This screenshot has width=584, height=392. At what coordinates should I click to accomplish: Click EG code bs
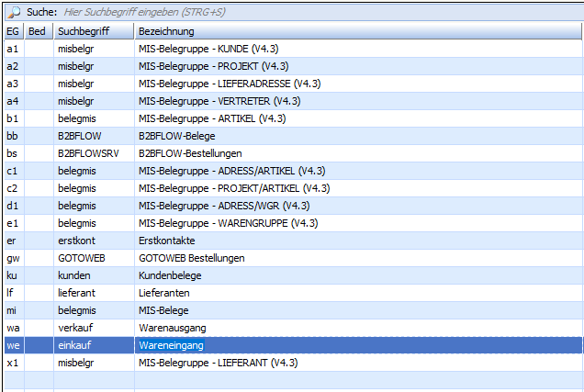click(12, 153)
